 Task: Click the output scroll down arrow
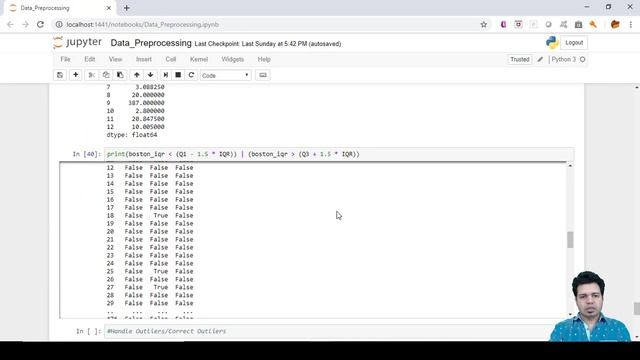[x=570, y=315]
